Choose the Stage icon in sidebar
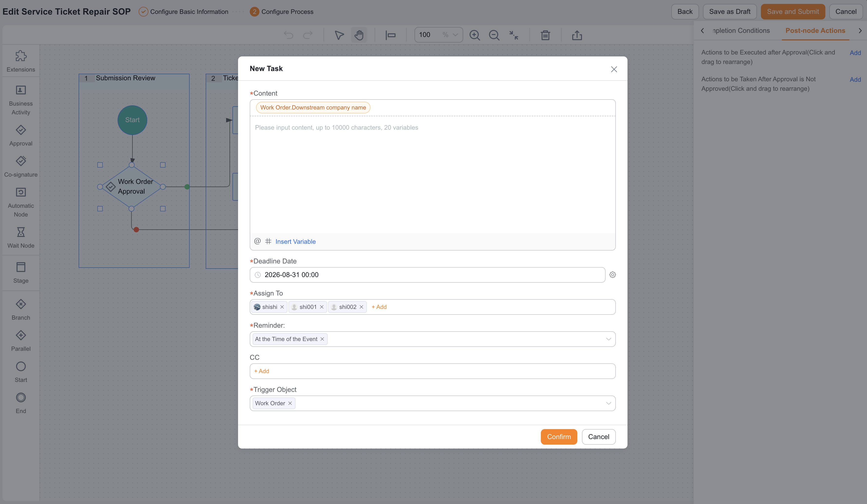Viewport: 867px width, 504px height. click(x=21, y=267)
